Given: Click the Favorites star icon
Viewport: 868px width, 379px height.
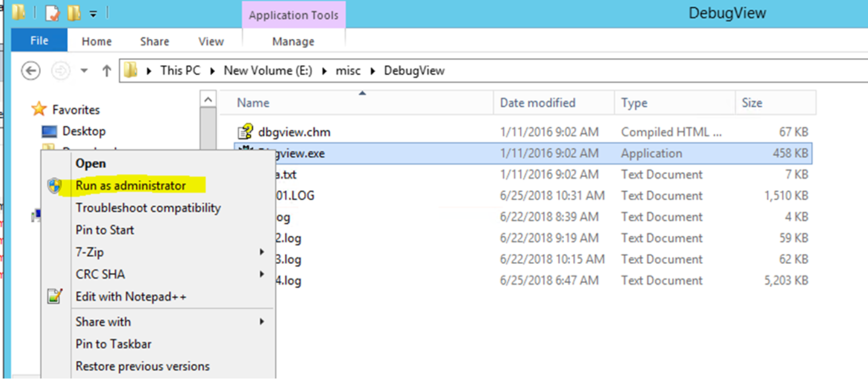Looking at the screenshot, I should click(39, 109).
